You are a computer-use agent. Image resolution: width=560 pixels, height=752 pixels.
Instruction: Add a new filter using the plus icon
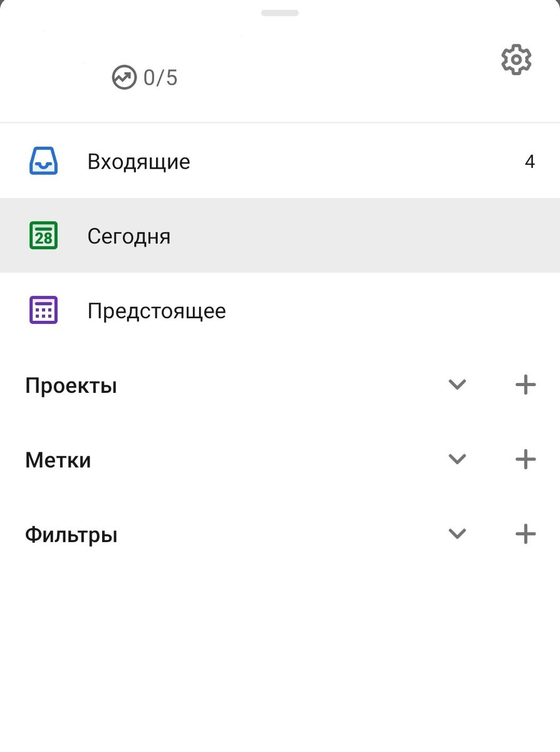pos(525,534)
